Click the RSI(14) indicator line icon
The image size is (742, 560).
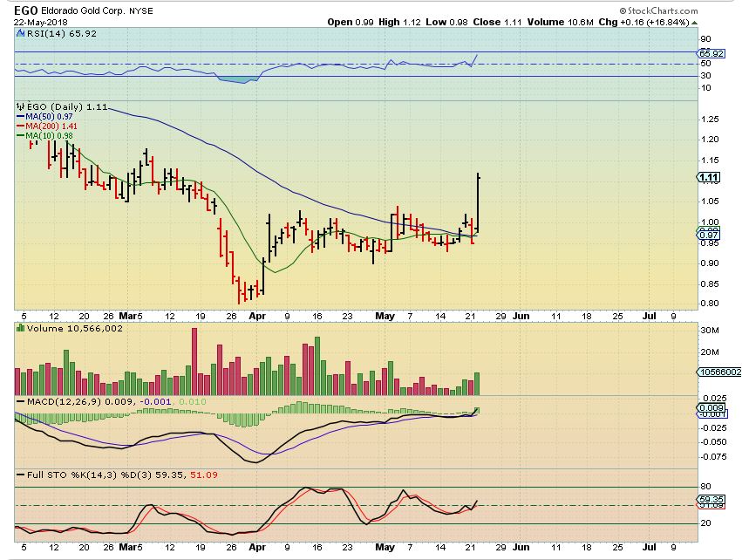(x=19, y=32)
